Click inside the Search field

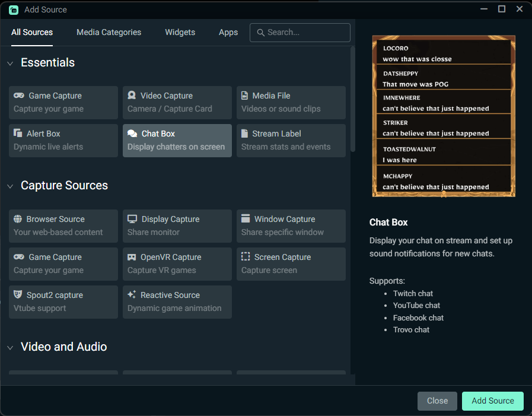click(300, 33)
